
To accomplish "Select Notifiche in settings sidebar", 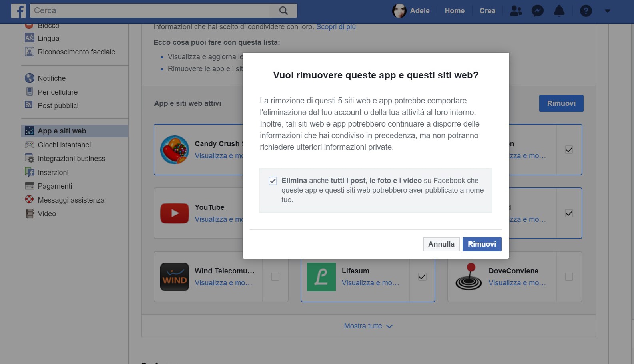I will [52, 78].
